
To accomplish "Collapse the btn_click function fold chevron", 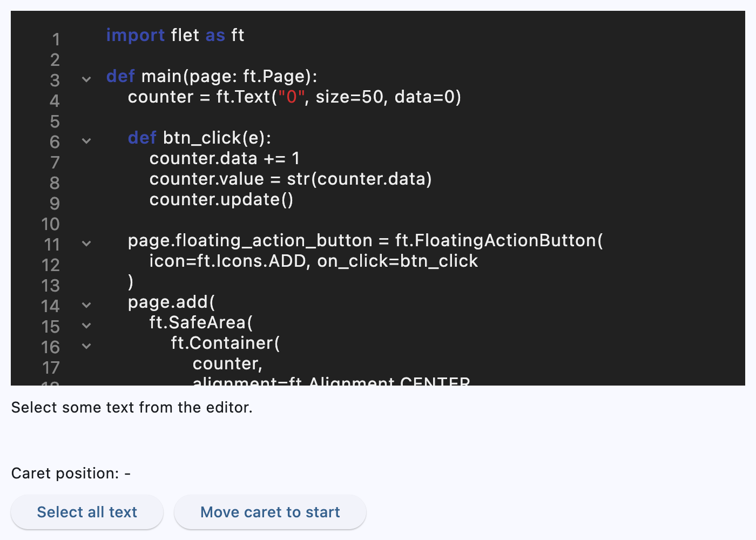I will 86,141.
